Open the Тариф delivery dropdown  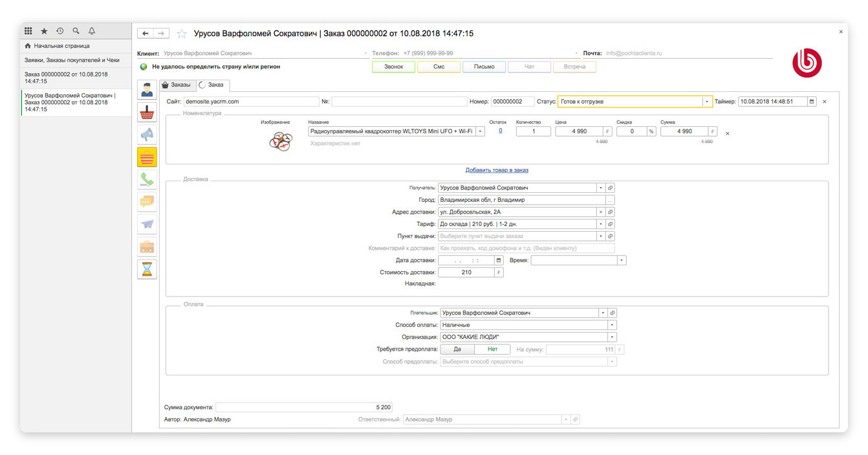600,225
